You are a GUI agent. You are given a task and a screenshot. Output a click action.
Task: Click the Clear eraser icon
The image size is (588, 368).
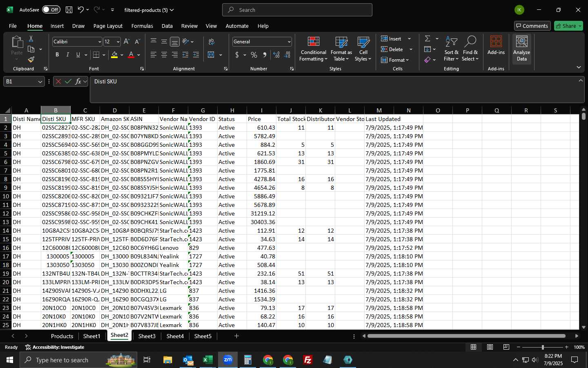(x=428, y=60)
